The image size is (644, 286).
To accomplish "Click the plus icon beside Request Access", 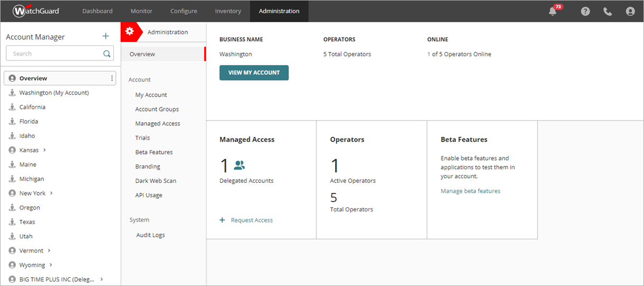I will pyautogui.click(x=222, y=220).
